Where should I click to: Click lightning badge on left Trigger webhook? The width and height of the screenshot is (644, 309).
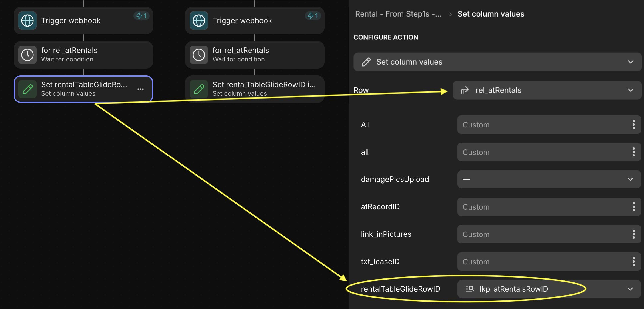point(141,16)
